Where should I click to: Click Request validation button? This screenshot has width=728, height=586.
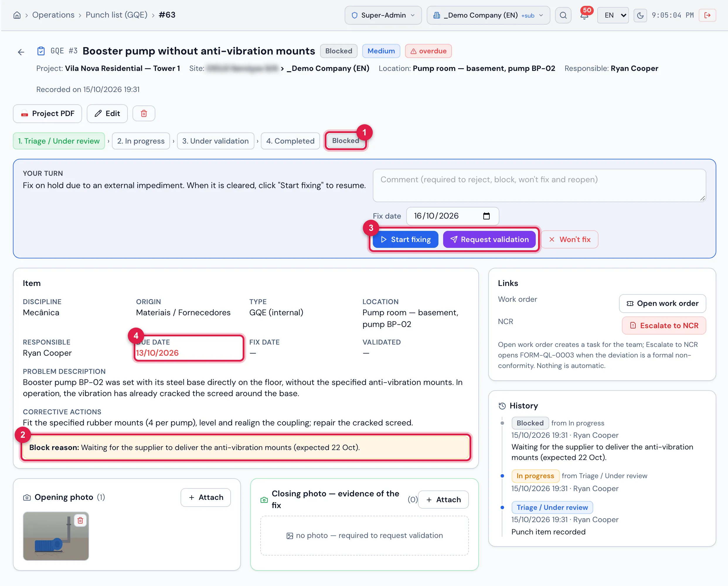coord(489,239)
